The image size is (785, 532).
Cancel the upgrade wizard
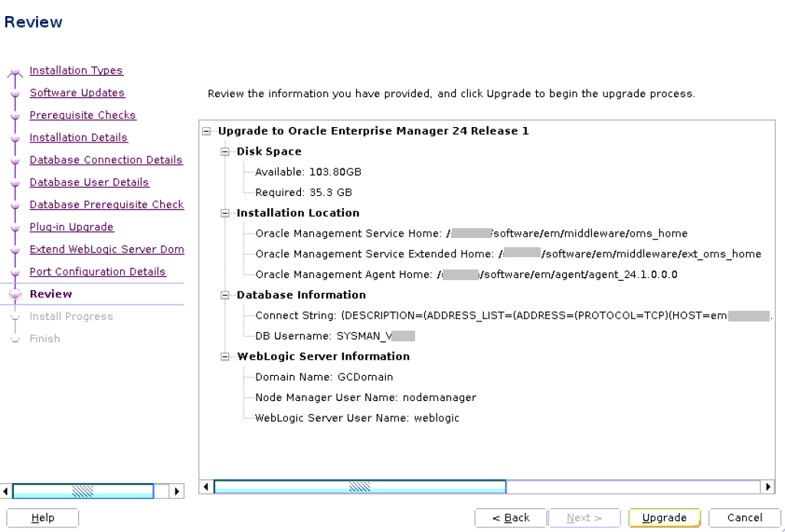pyautogui.click(x=745, y=518)
